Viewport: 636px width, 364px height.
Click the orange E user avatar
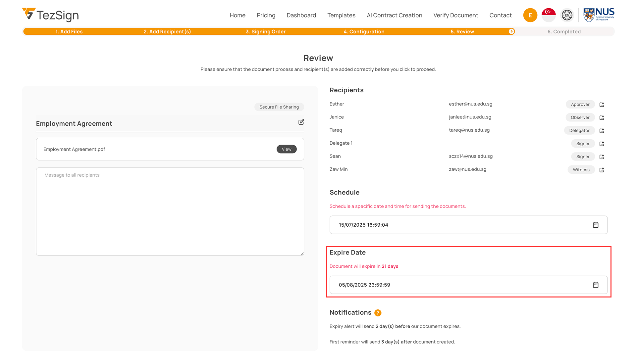[530, 15]
